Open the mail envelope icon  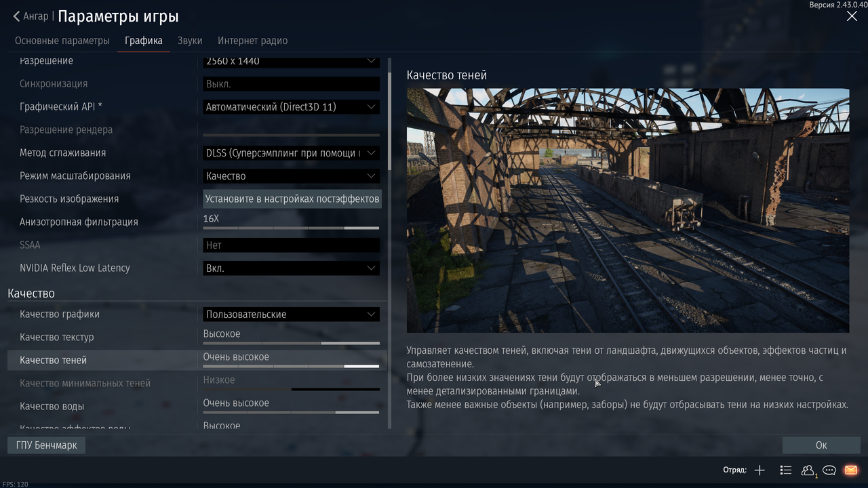pyautogui.click(x=850, y=470)
